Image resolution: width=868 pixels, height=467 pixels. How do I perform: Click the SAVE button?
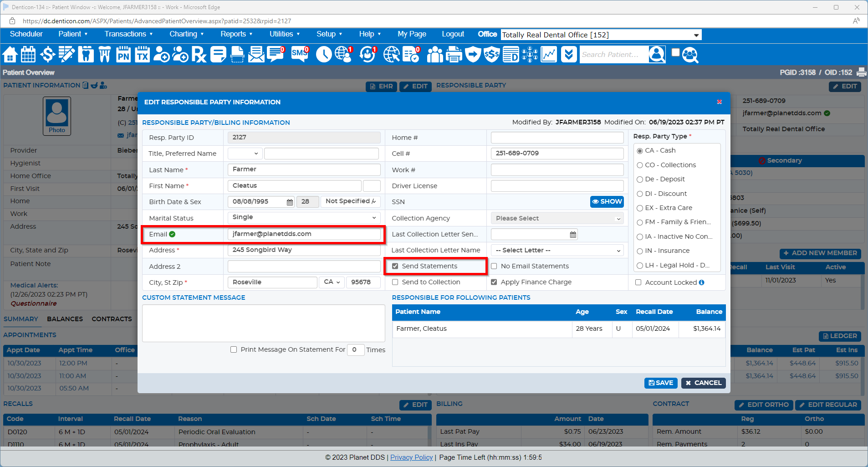[661, 383]
